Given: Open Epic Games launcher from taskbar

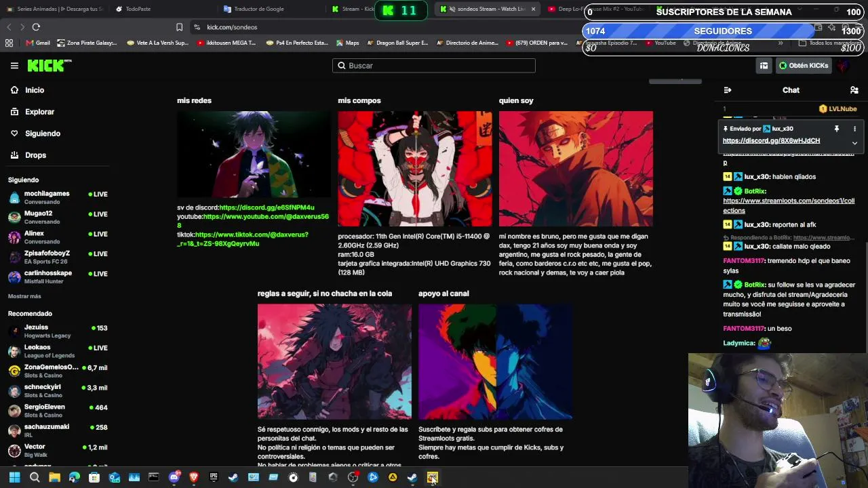Looking at the screenshot, I should 213,478.
